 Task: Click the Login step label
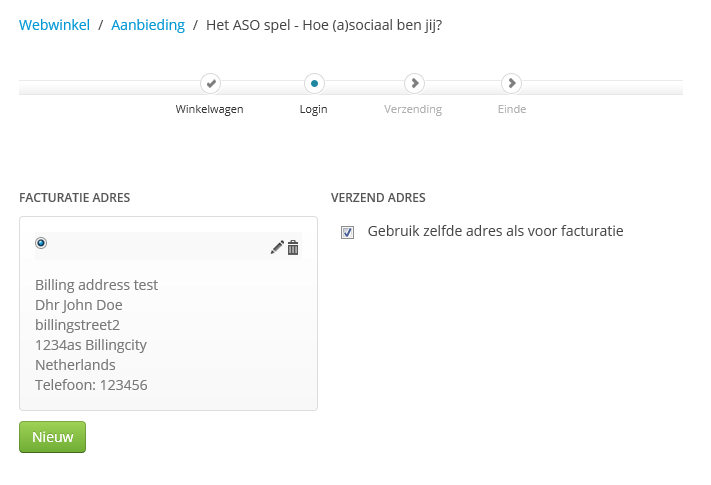point(314,109)
